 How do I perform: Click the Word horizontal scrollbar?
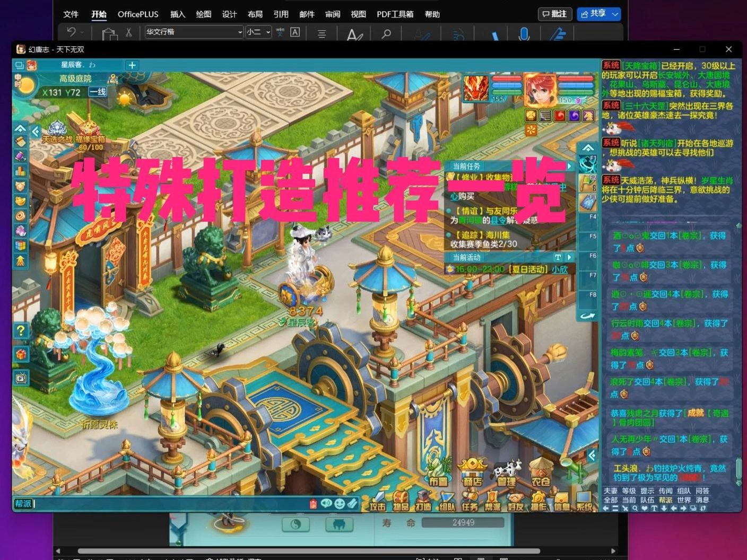309,551
